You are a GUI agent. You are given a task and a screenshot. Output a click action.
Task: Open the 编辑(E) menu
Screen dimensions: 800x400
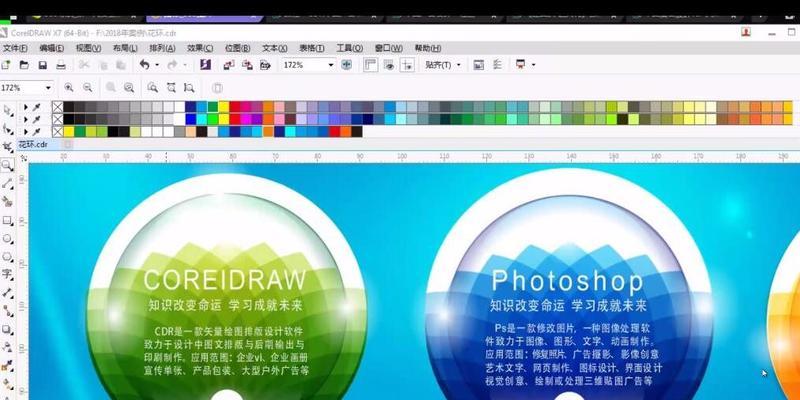pos(52,48)
